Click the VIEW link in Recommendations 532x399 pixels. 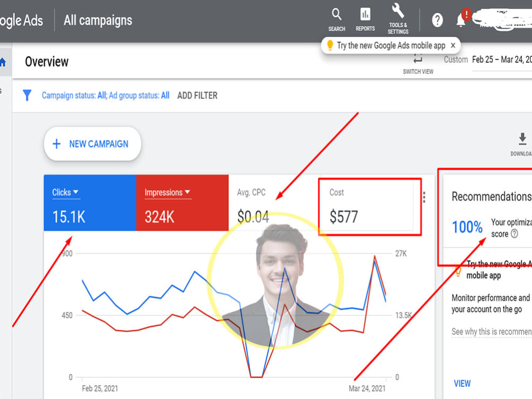pyautogui.click(x=462, y=384)
